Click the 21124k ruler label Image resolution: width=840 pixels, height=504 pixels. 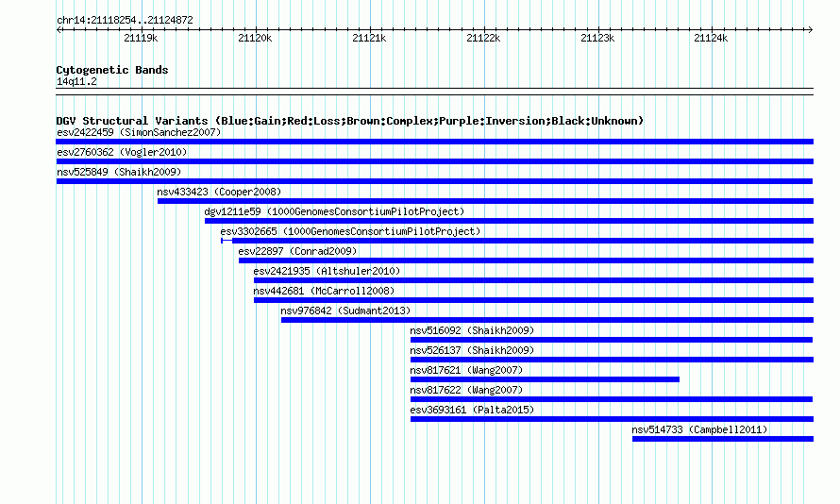711,38
